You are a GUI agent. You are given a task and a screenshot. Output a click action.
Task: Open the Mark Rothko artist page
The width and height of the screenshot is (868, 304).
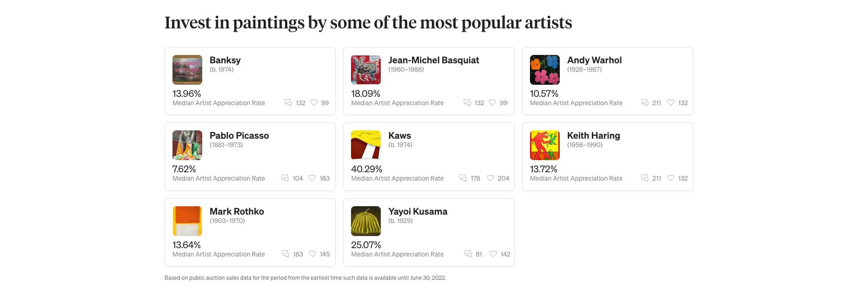pos(237,211)
